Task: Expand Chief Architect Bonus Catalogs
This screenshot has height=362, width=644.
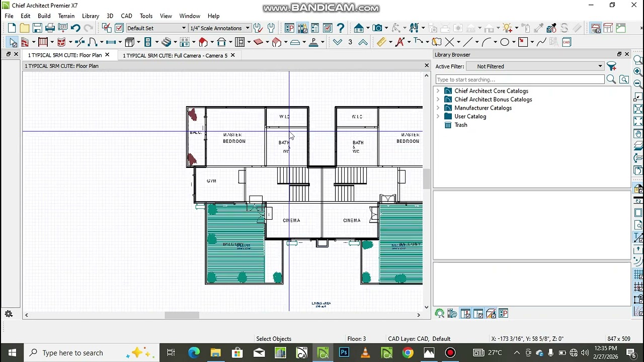Action: coord(438,100)
